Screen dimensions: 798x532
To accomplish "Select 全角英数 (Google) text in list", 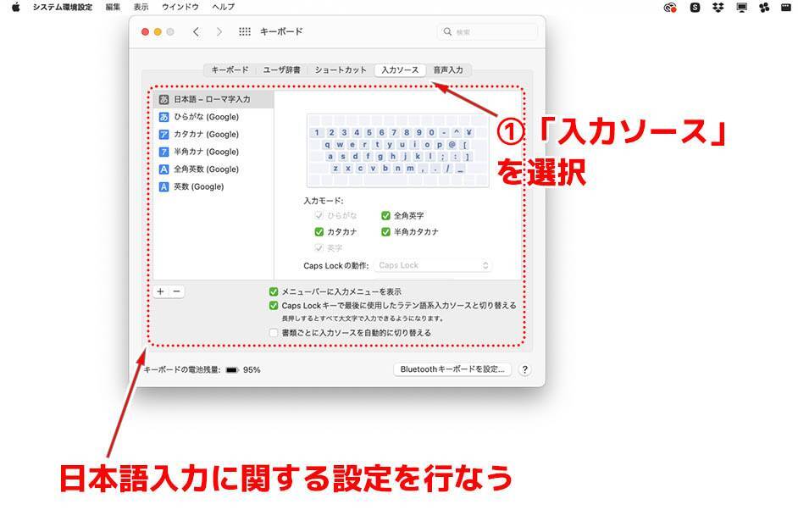I will pos(206,169).
